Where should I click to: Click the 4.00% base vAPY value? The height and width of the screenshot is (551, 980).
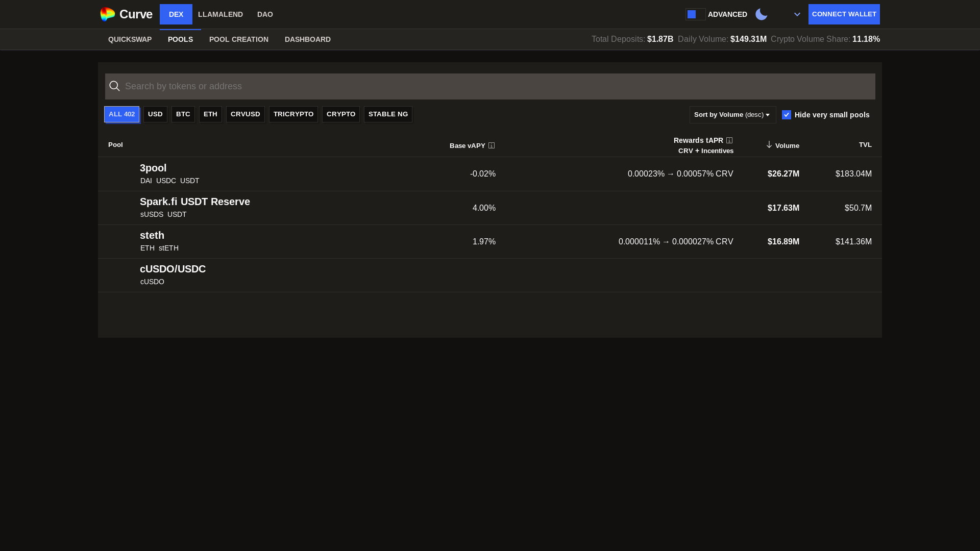484,208
